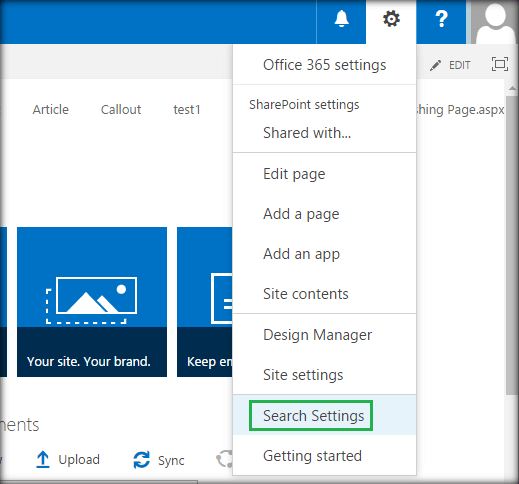This screenshot has width=519, height=484.
Task: Open the user profile avatar
Action: [x=495, y=22]
